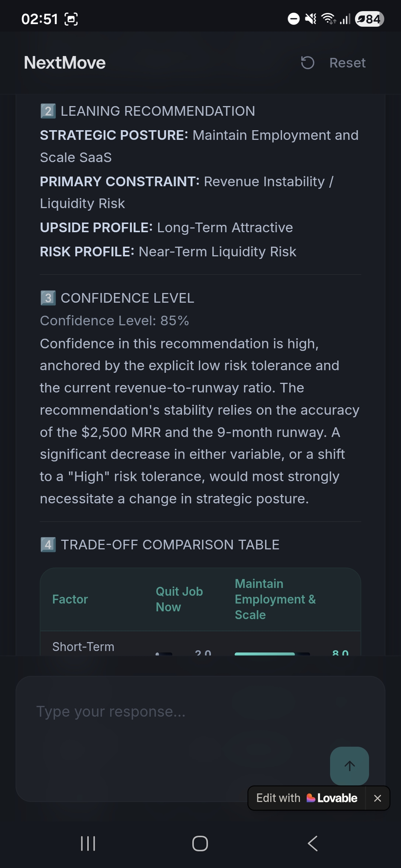Select the Maintain Employment and Scale column header
Image resolution: width=401 pixels, height=868 pixels.
click(x=276, y=599)
